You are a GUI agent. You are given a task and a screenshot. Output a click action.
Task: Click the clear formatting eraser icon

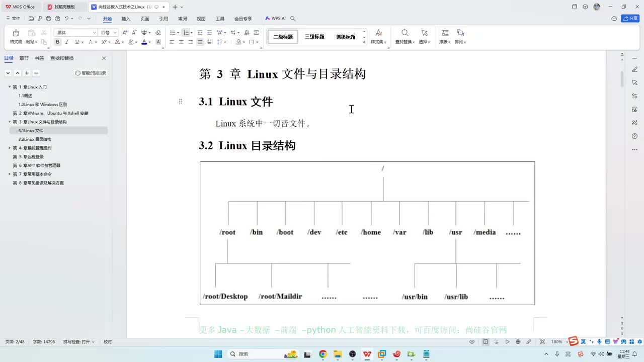pyautogui.click(x=158, y=32)
